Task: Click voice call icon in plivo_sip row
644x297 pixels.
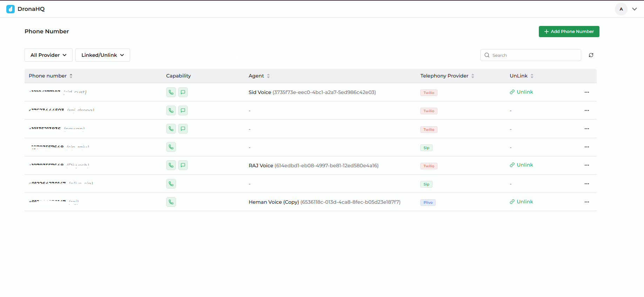Action: 171,184
